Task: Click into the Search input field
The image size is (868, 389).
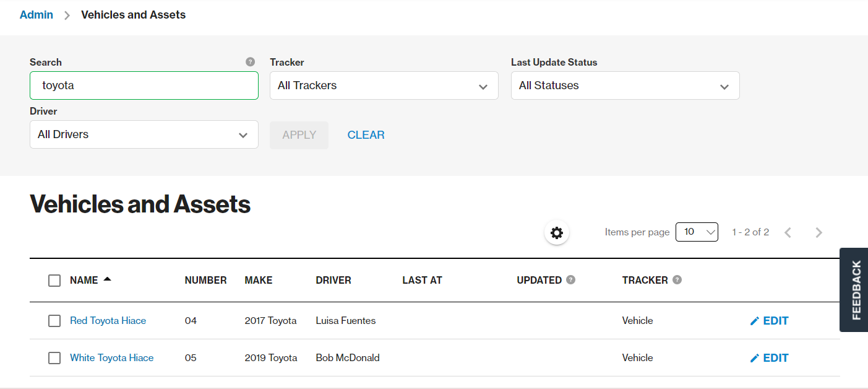Action: [x=144, y=85]
